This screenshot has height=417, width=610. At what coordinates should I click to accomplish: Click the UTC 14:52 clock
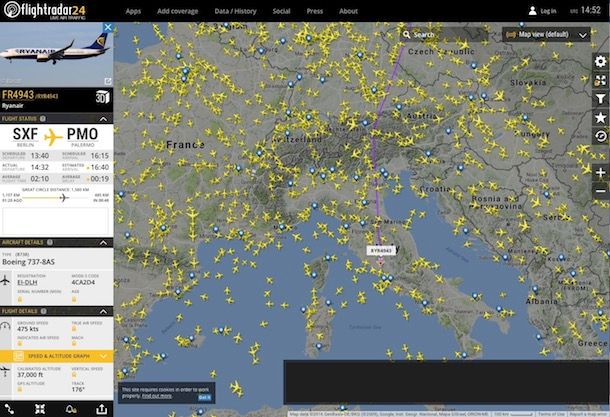coord(585,11)
